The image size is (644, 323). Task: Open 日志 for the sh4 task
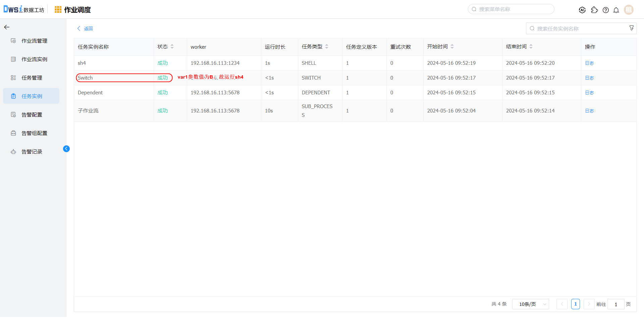point(589,63)
